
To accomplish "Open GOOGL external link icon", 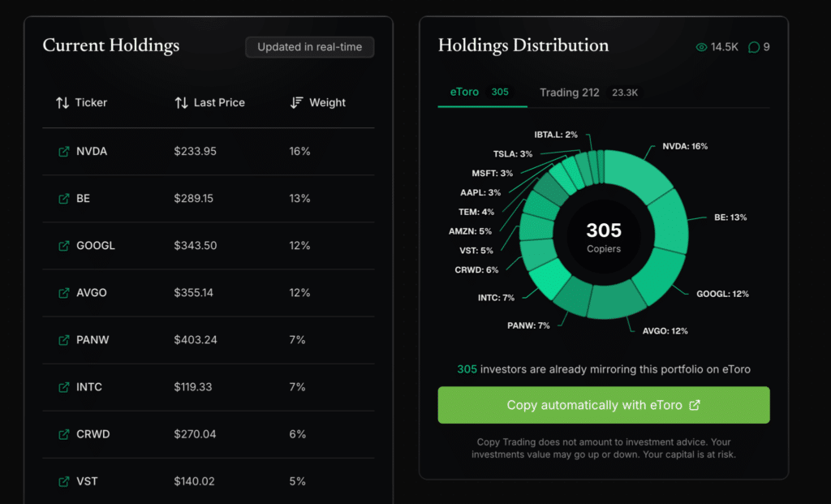I will (63, 246).
